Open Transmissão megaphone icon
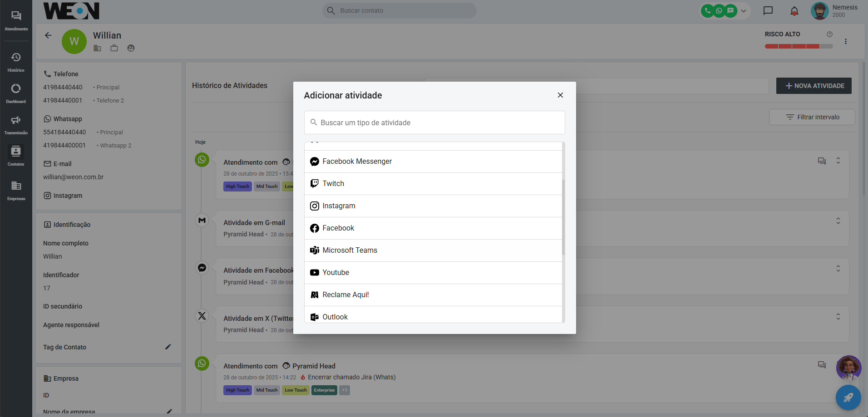The image size is (868, 417). [16, 124]
